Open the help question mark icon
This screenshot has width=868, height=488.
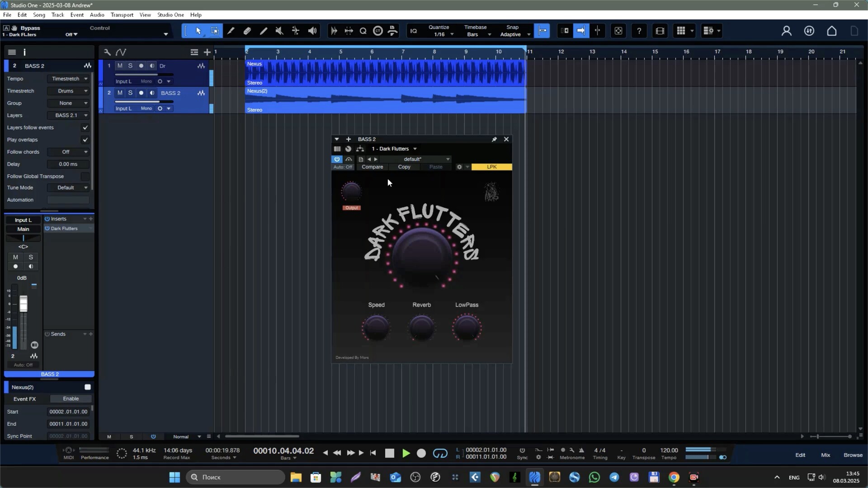639,31
